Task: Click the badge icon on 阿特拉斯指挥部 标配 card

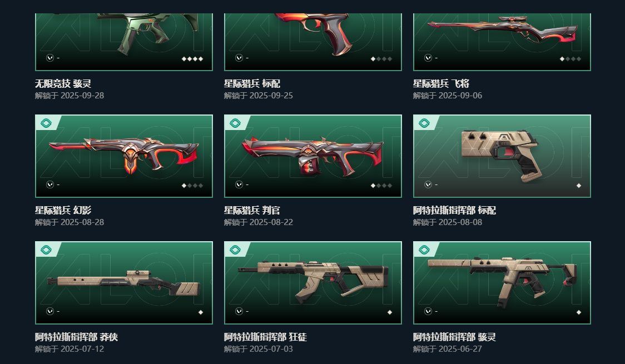Action: pos(424,123)
